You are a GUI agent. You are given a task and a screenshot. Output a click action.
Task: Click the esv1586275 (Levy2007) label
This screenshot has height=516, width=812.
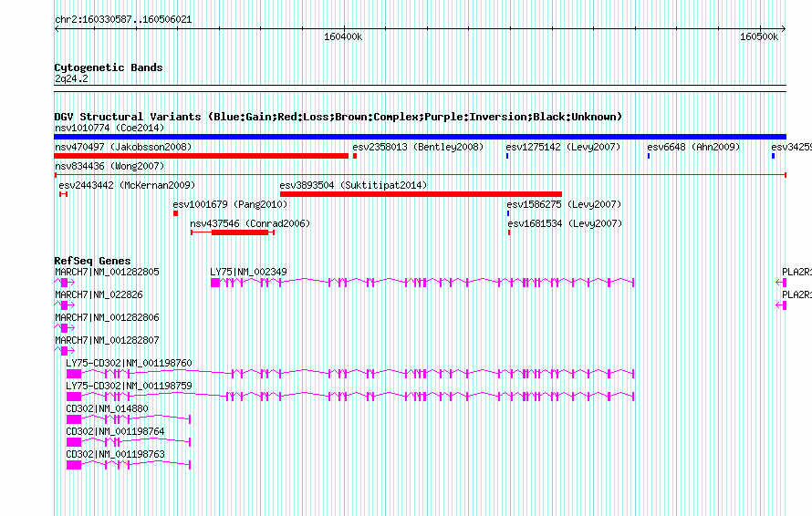pos(564,204)
